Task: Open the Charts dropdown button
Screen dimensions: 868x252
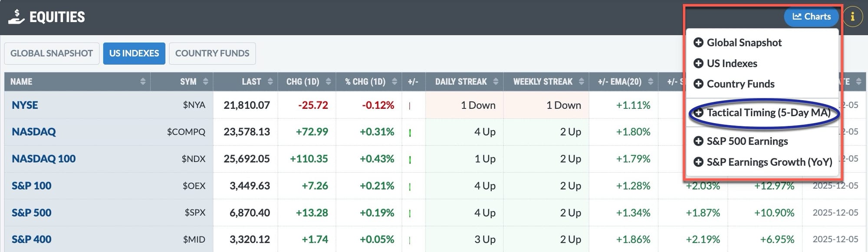Action: coord(811,17)
